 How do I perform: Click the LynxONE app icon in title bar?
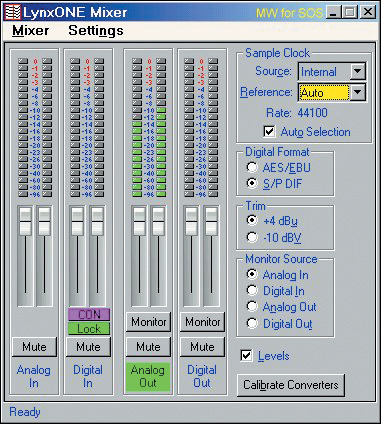pyautogui.click(x=13, y=12)
